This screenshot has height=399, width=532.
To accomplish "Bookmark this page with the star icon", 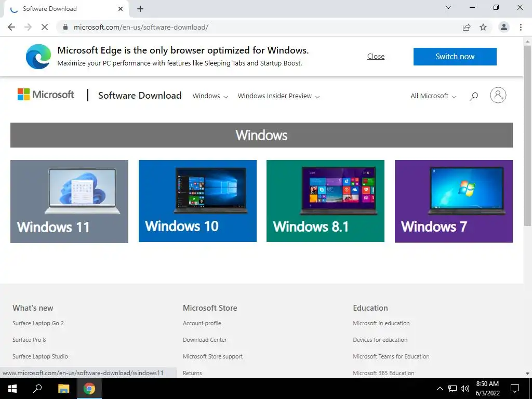I will pos(483,27).
